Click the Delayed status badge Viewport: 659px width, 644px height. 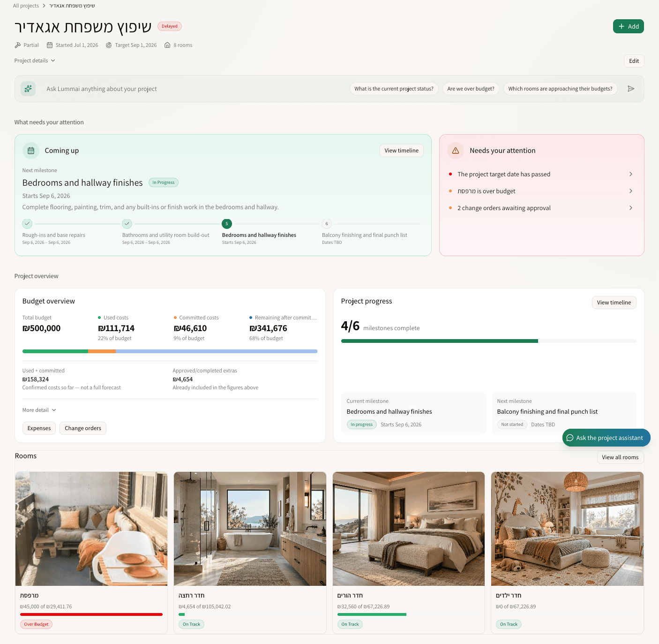click(x=169, y=26)
